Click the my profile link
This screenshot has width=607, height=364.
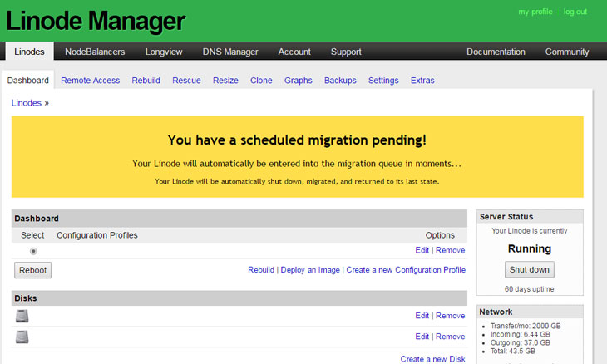pyautogui.click(x=535, y=12)
